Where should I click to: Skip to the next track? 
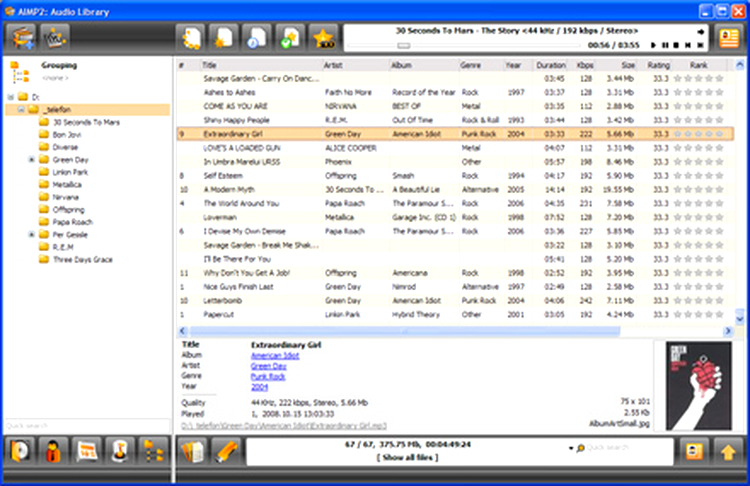tap(700, 45)
